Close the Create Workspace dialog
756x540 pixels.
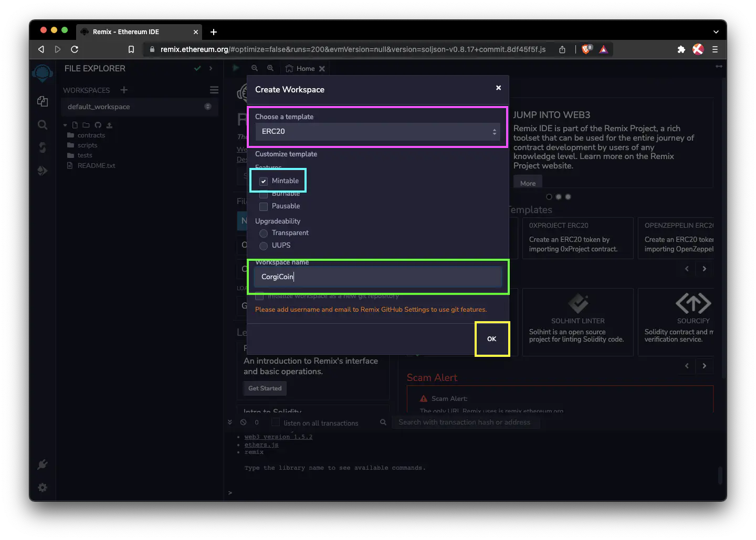click(x=499, y=88)
